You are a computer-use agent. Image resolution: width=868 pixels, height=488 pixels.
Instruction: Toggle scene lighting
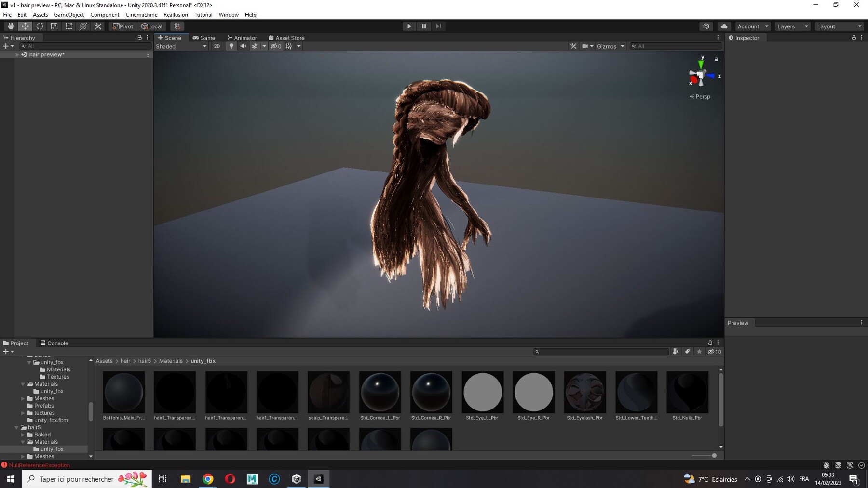[231, 46]
